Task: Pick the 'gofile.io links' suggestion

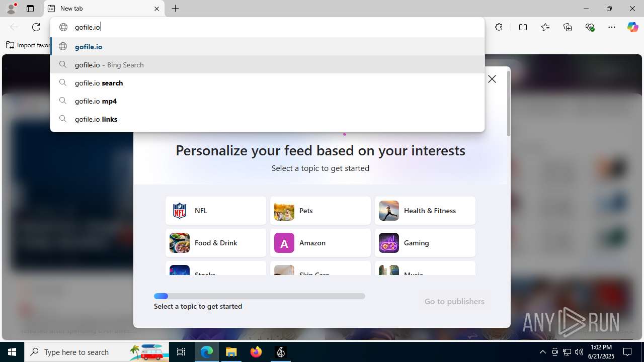Action: [267, 119]
